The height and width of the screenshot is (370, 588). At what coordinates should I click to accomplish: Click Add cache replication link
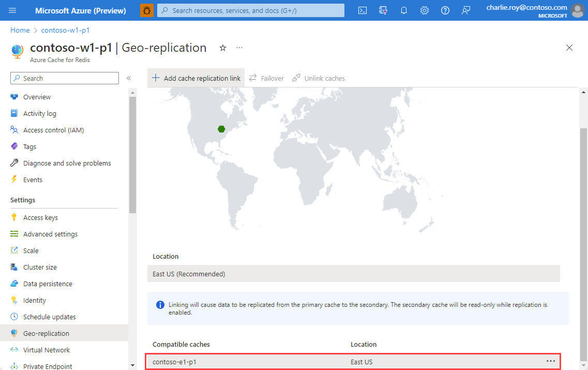[x=195, y=78]
